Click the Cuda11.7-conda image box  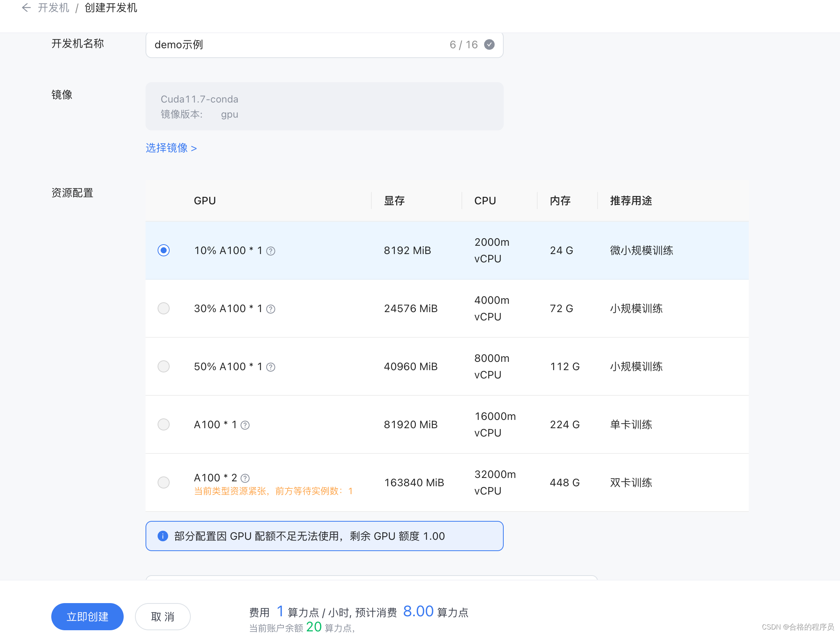pyautogui.click(x=324, y=106)
